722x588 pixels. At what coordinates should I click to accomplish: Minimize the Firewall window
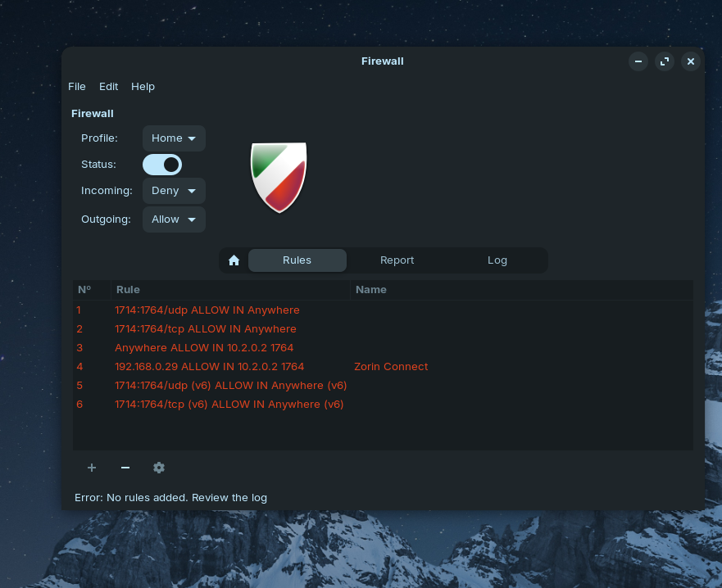[638, 61]
